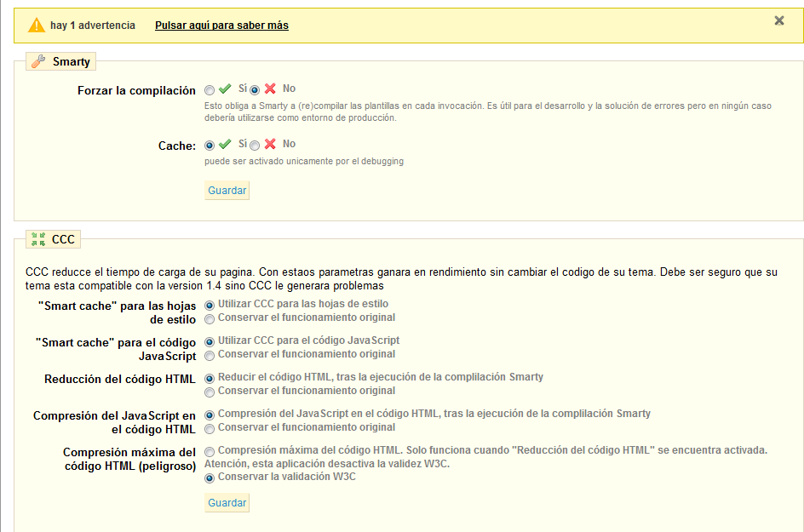Click the yellow warning triangle icon

[35, 25]
